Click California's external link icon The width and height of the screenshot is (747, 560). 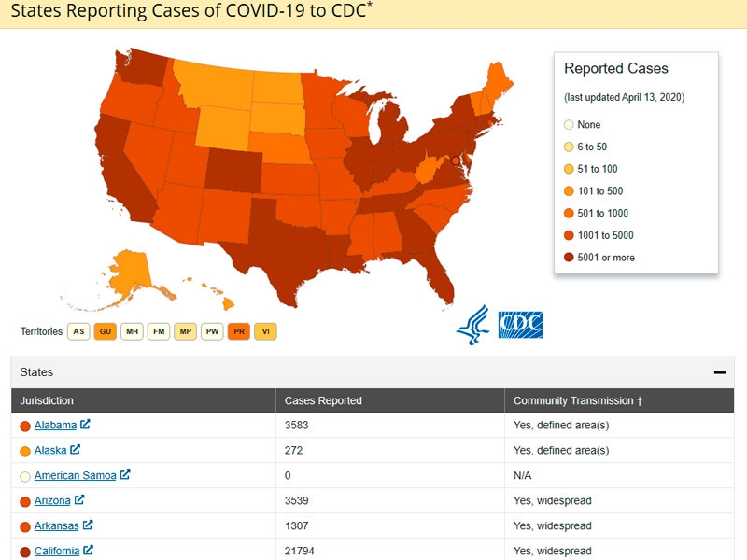[89, 551]
